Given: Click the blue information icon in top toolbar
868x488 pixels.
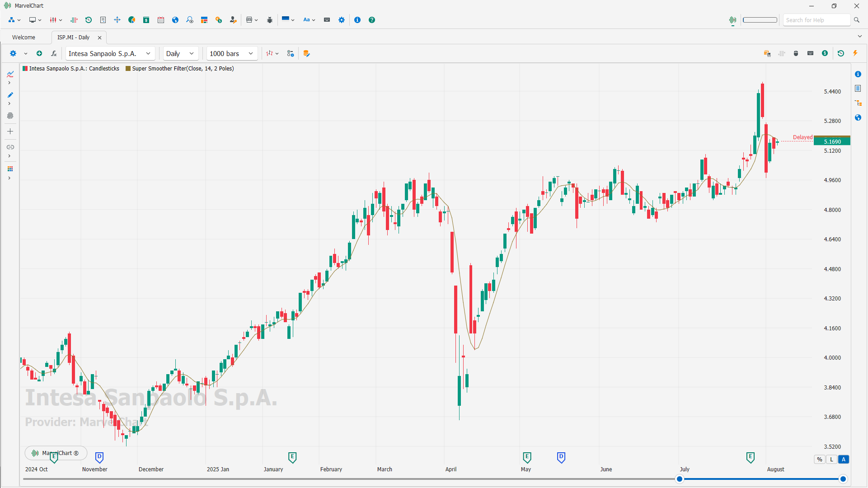Looking at the screenshot, I should (x=357, y=20).
